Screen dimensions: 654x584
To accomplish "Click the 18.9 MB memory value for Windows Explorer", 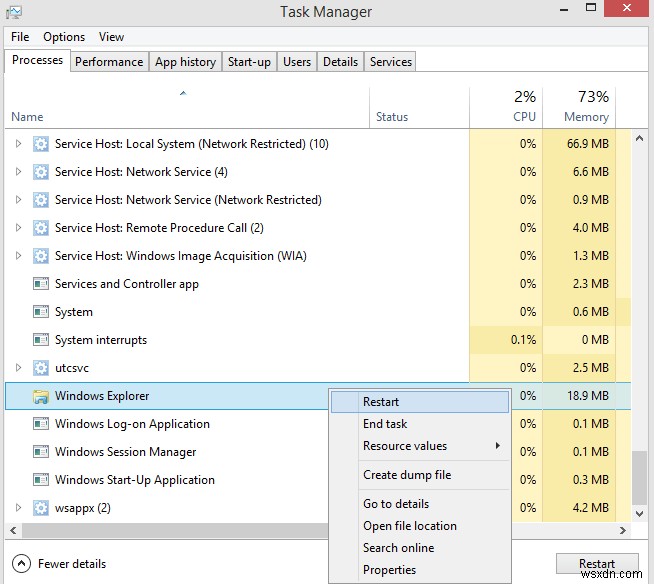I will (588, 396).
